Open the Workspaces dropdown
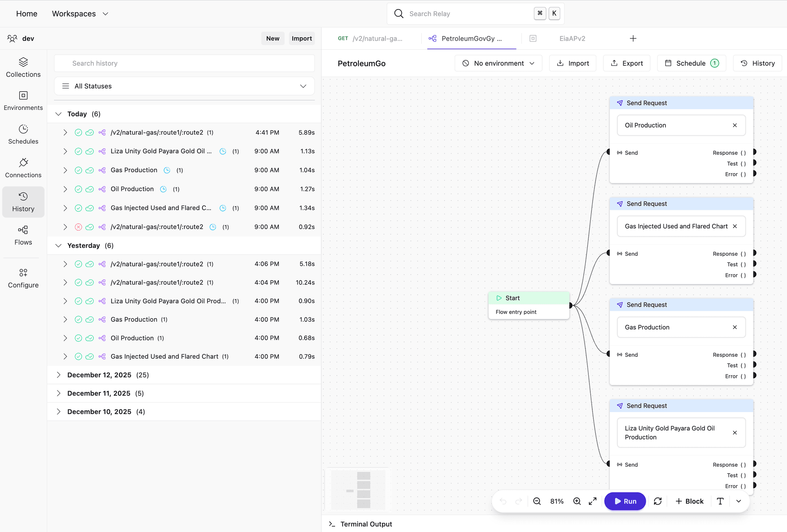 tap(80, 13)
